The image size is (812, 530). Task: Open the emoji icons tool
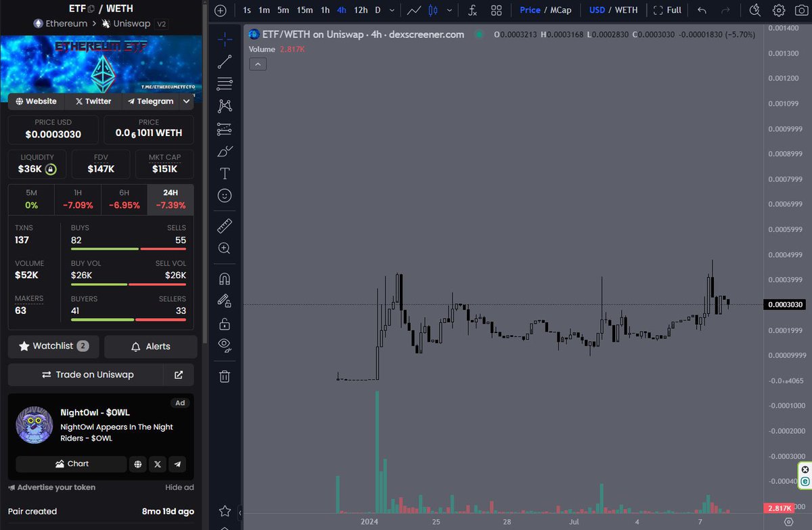[x=225, y=196]
